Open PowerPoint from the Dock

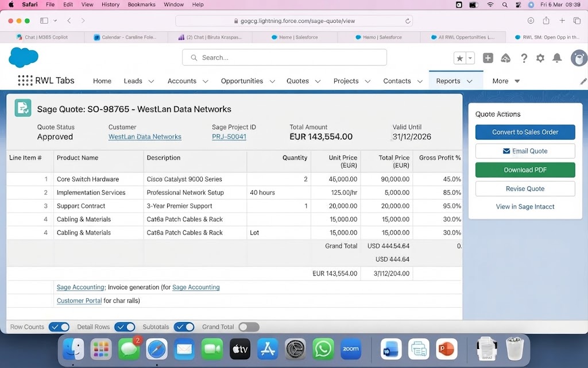point(447,349)
